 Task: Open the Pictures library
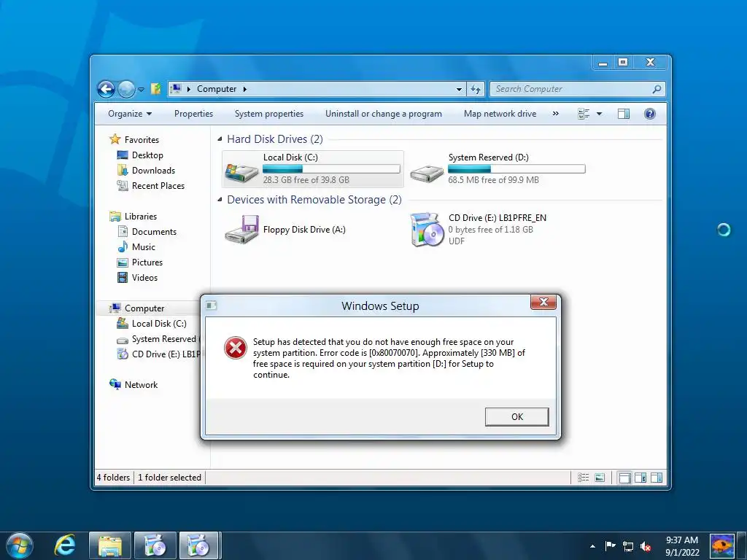[147, 262]
